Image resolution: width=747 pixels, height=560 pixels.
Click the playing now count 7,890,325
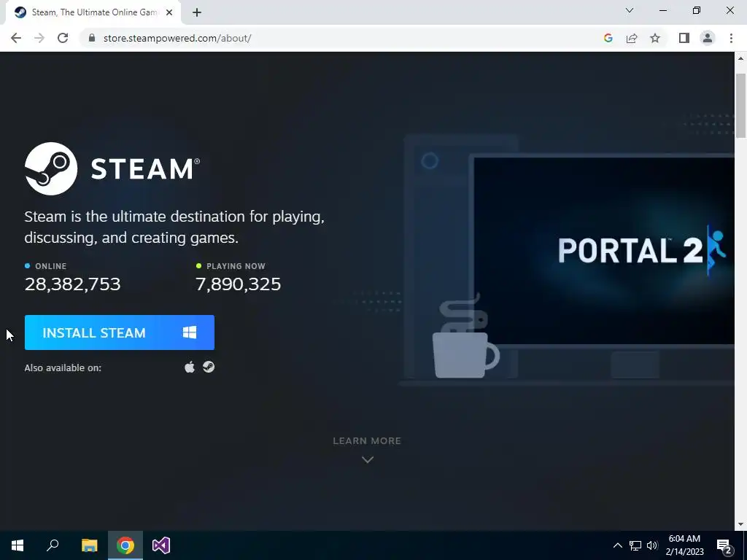[x=239, y=284]
